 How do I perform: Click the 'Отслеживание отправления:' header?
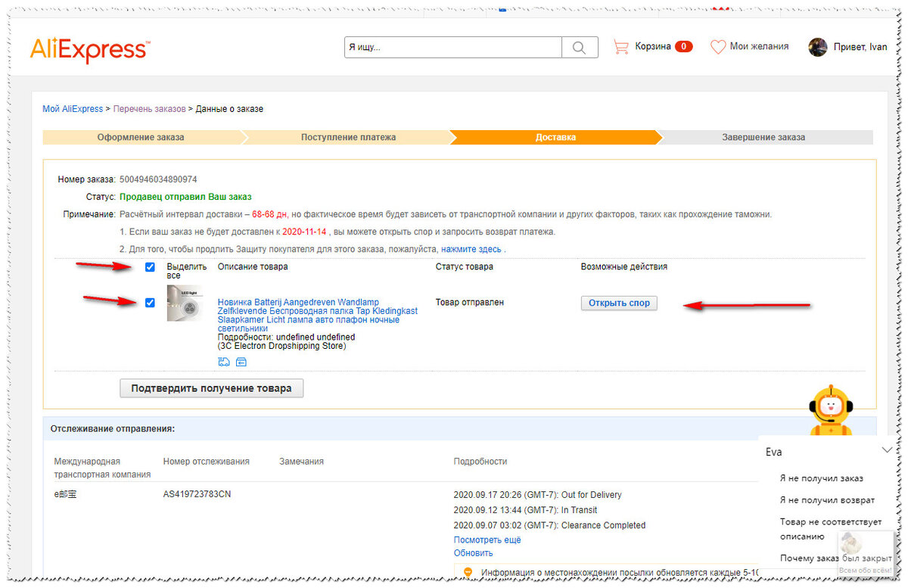113,428
